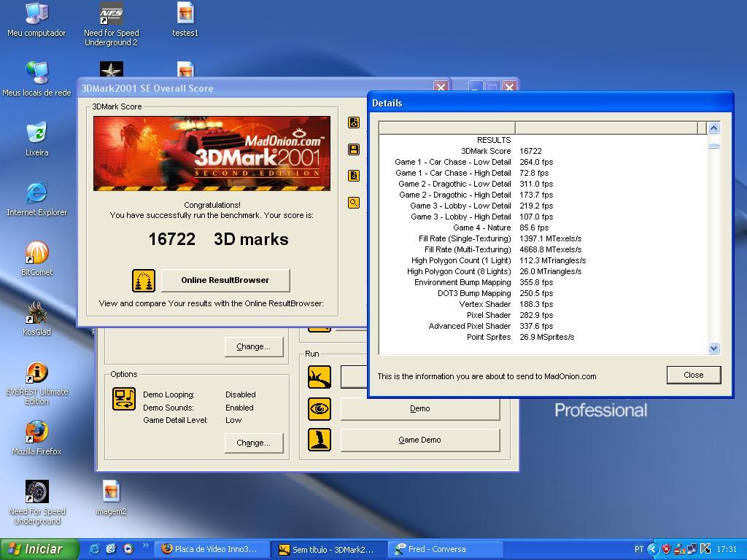Click the K tray icon near clock
Viewport: 747px width, 560px height.
705,549
